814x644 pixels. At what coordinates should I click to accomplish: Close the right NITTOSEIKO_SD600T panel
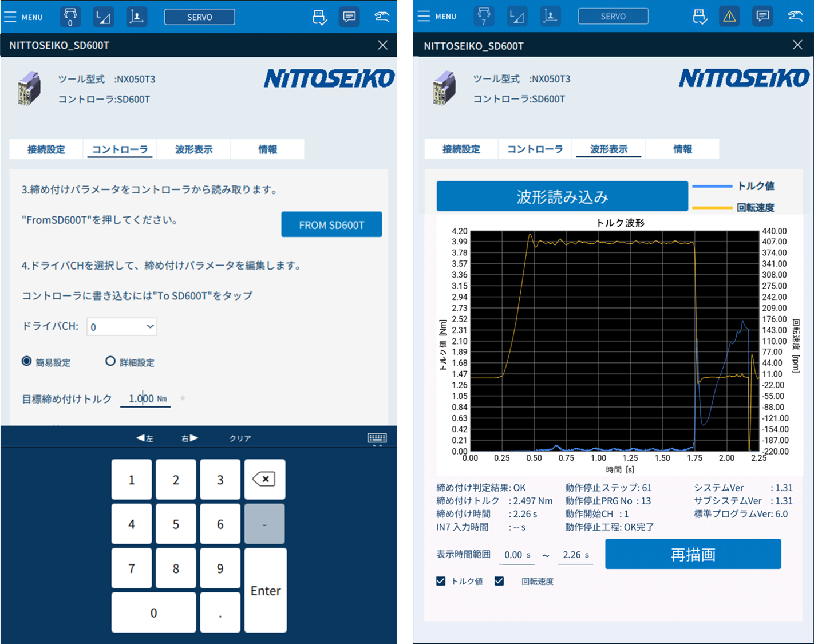point(797,45)
